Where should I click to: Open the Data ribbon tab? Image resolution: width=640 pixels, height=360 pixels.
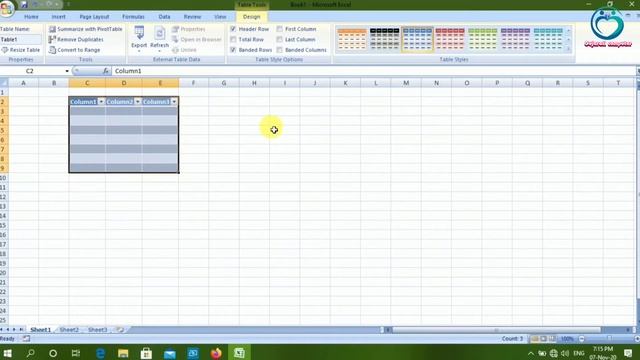(164, 17)
